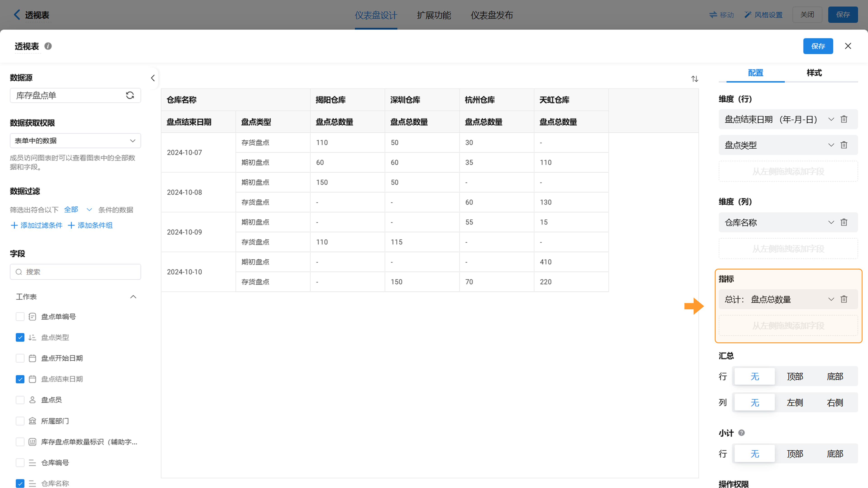Open the 表单中的数据 permission dropdown
The width and height of the screenshot is (868, 488).
coord(75,140)
